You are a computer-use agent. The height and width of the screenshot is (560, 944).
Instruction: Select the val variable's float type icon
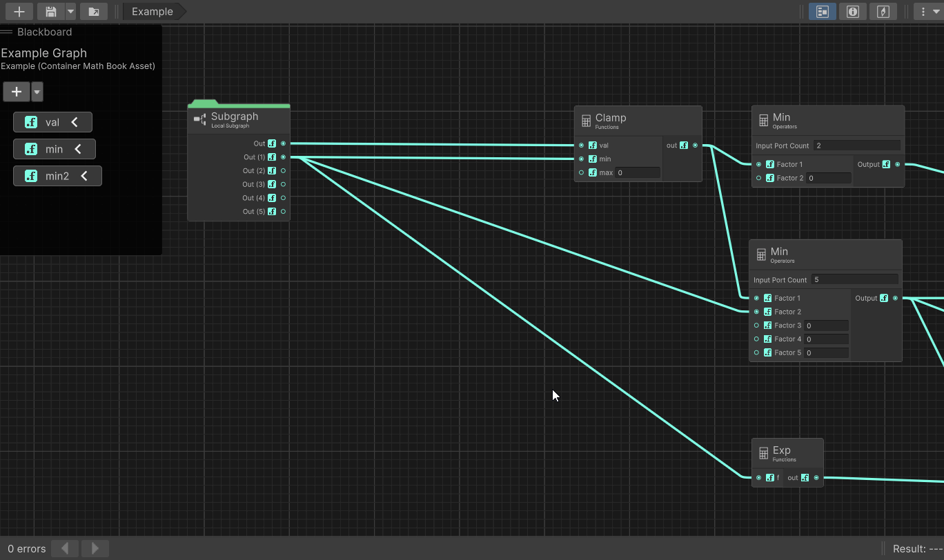30,121
